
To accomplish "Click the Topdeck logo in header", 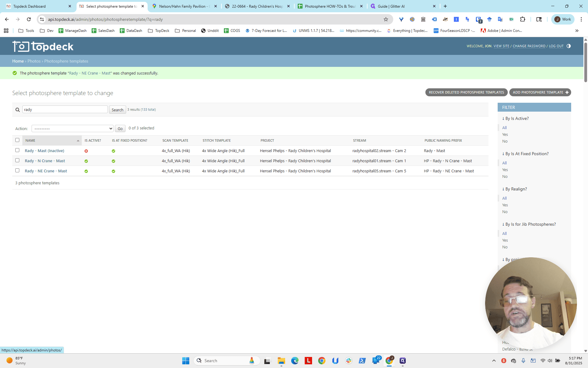I will 43,46.
